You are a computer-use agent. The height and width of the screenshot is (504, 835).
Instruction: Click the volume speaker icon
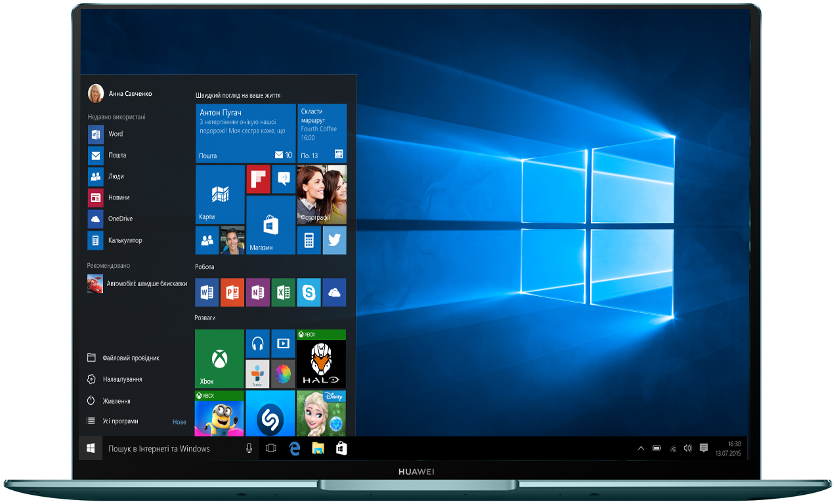(687, 448)
